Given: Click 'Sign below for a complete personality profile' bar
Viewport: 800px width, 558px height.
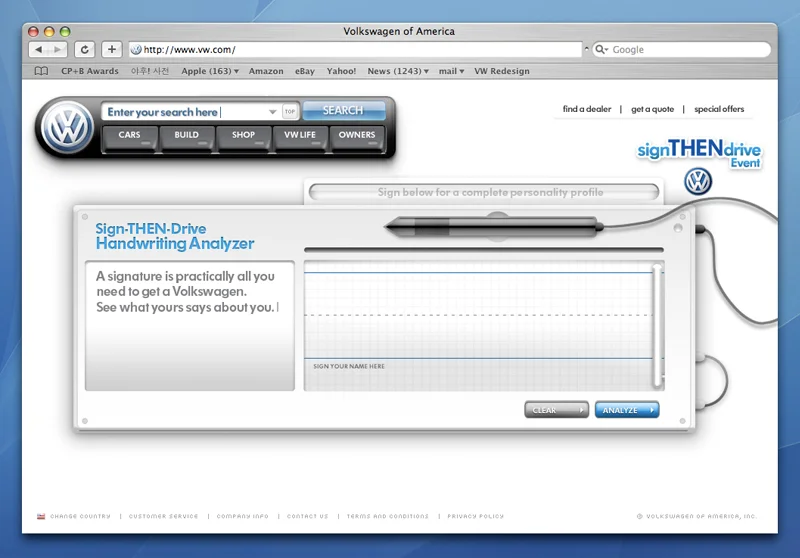Looking at the screenshot, I should 484,192.
